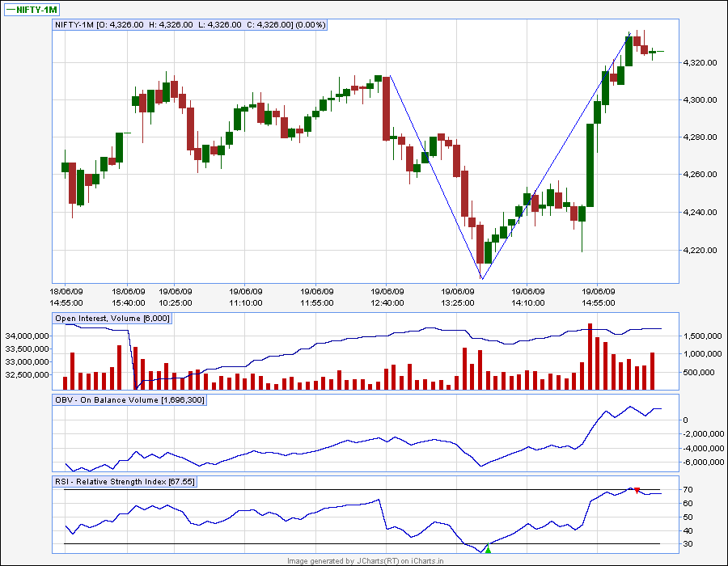Click the 19/06/09 14:10:00 time label
This screenshot has height=566, width=728.
point(528,298)
